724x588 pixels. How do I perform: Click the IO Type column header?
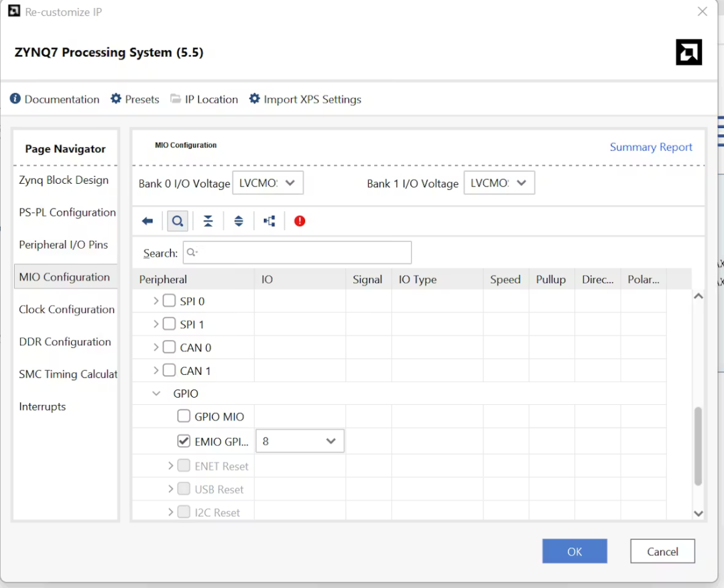(438, 280)
